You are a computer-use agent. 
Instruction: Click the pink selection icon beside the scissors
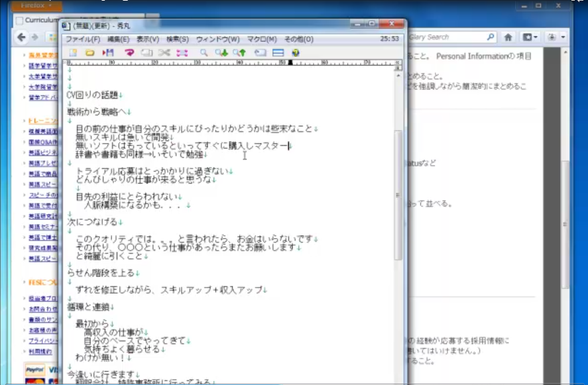pos(182,53)
